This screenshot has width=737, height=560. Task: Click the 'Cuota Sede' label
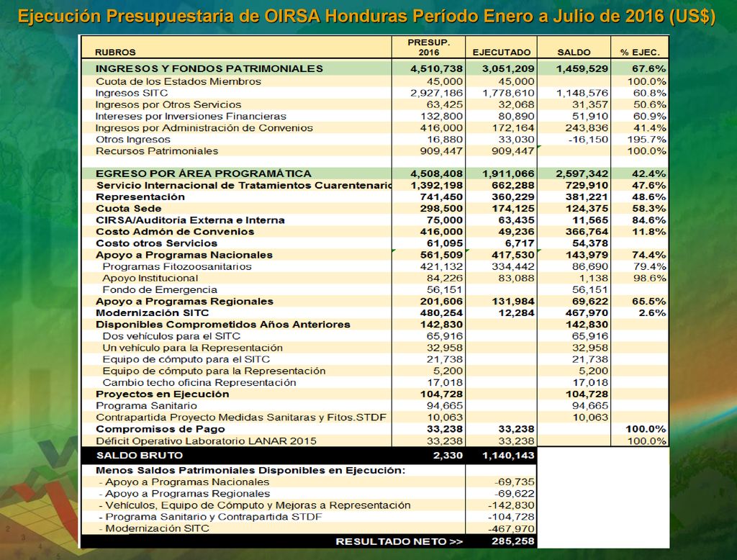(x=128, y=208)
